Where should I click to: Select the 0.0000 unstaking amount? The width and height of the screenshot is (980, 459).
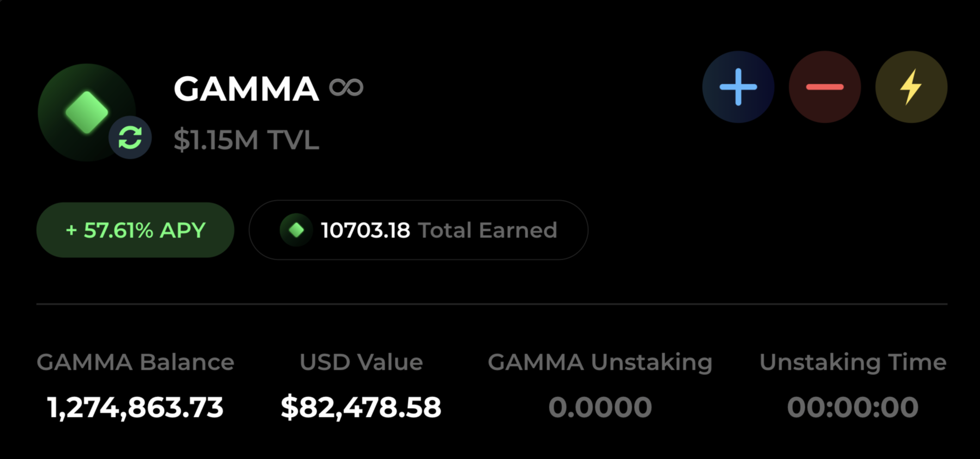click(600, 407)
